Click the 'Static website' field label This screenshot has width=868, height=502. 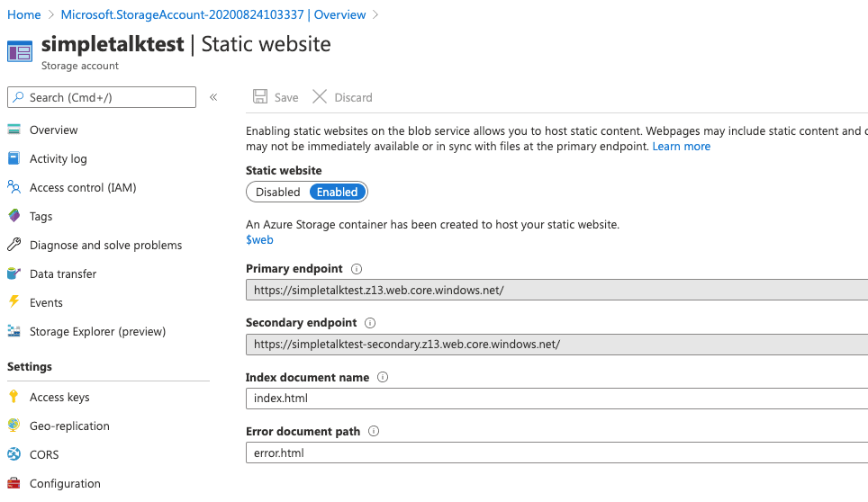point(284,170)
